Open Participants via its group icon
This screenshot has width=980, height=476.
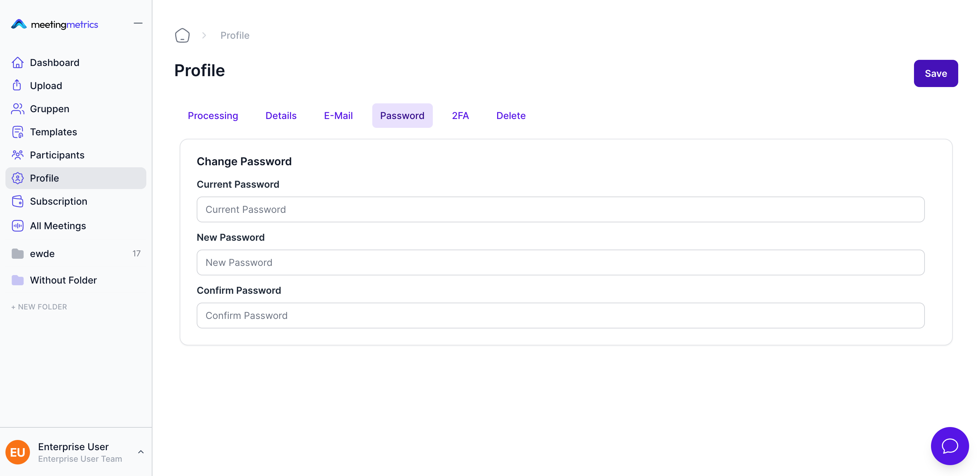[17, 155]
